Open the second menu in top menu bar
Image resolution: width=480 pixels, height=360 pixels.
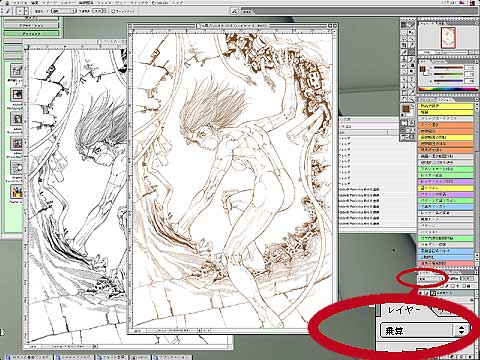(x=35, y=3)
